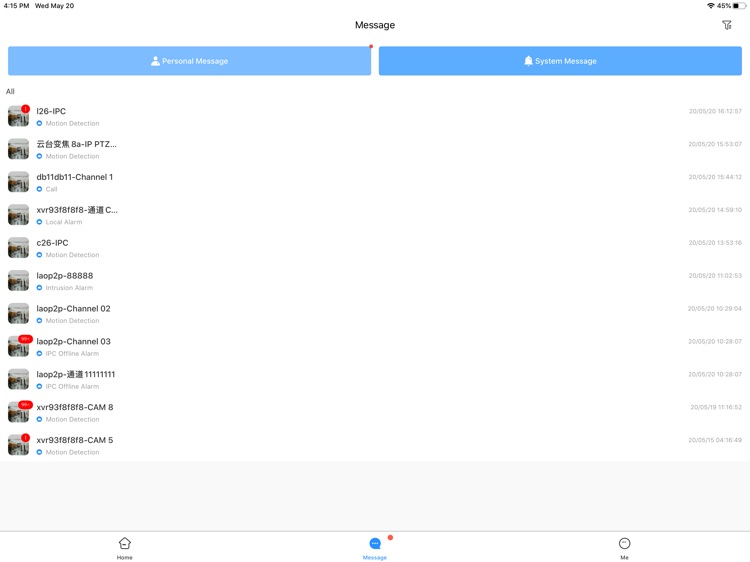Tap the unread badge on l26-IPC
The height and width of the screenshot is (562, 750).
point(25,109)
